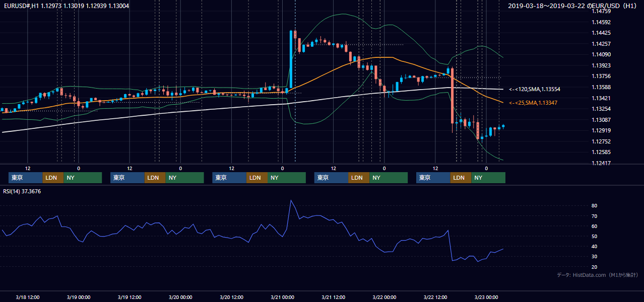
Task: Click RSI scale value 60
Action: tap(595, 226)
